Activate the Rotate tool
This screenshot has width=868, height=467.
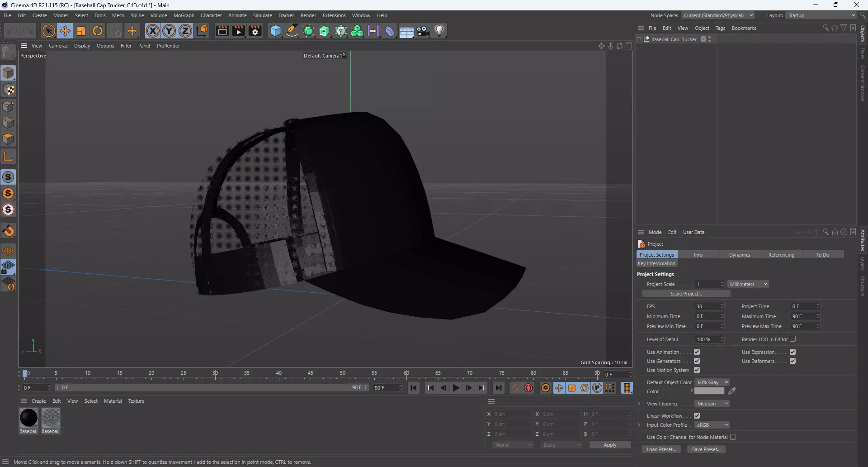(x=98, y=31)
